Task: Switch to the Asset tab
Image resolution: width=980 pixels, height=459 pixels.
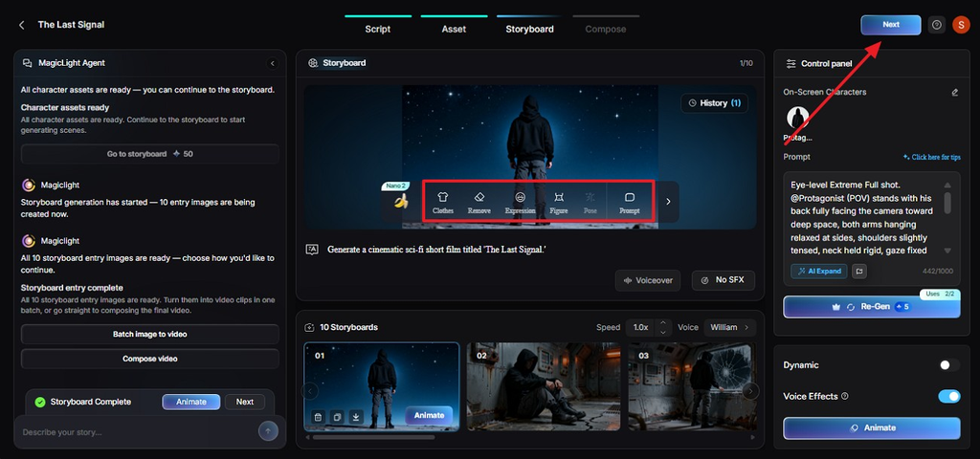Action: pyautogui.click(x=454, y=29)
